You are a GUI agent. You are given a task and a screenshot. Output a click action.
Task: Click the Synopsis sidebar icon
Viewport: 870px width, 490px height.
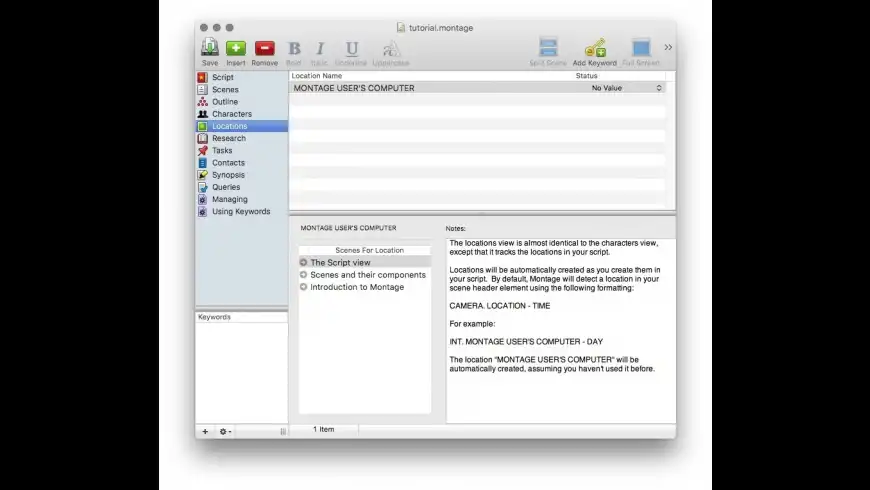203,175
